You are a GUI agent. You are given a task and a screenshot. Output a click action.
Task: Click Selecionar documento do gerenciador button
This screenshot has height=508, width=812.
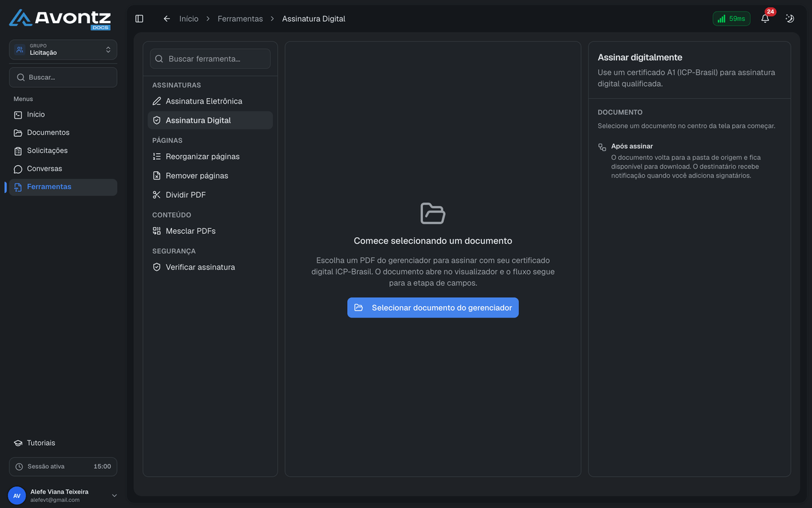(433, 308)
